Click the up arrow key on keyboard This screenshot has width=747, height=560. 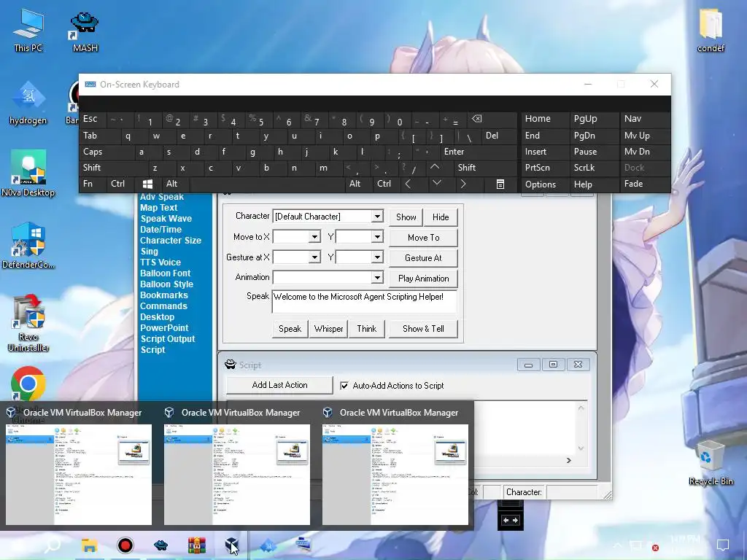coord(435,167)
